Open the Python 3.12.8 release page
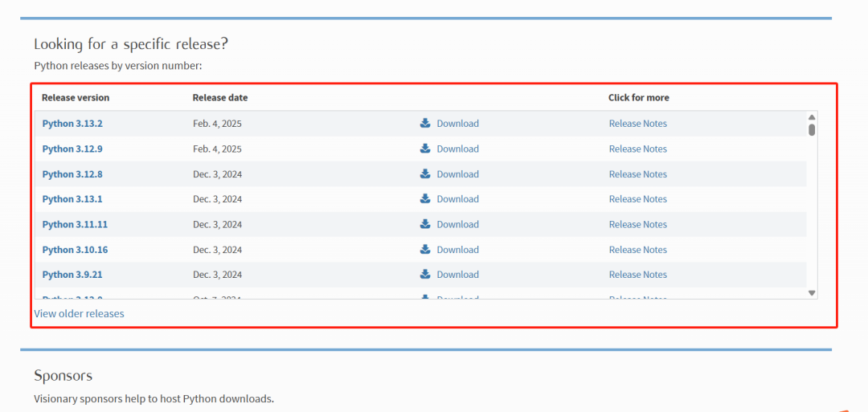This screenshot has height=412, width=868. [72, 174]
